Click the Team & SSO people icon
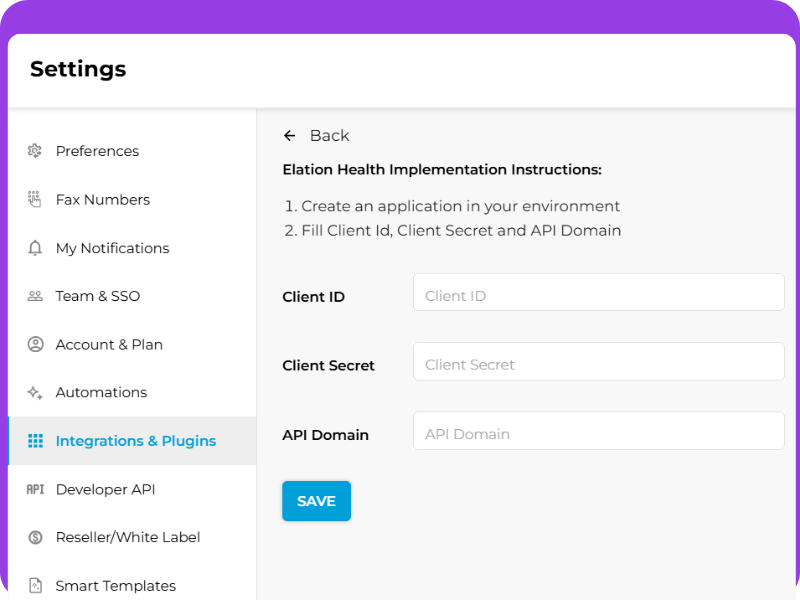Image resolution: width=800 pixels, height=600 pixels. pos(35,296)
